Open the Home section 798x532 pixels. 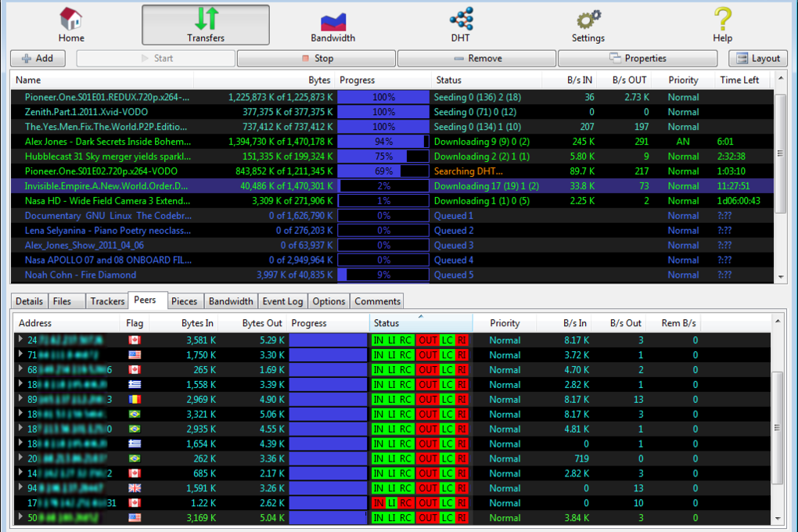tap(71, 26)
